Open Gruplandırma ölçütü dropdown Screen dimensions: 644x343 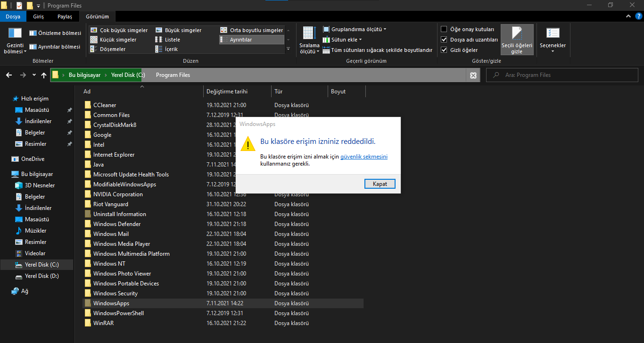tap(355, 29)
